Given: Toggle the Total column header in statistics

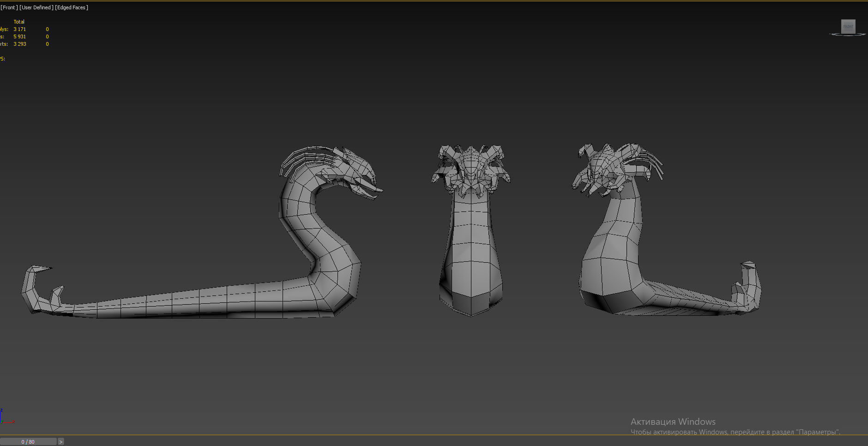Looking at the screenshot, I should 19,22.
